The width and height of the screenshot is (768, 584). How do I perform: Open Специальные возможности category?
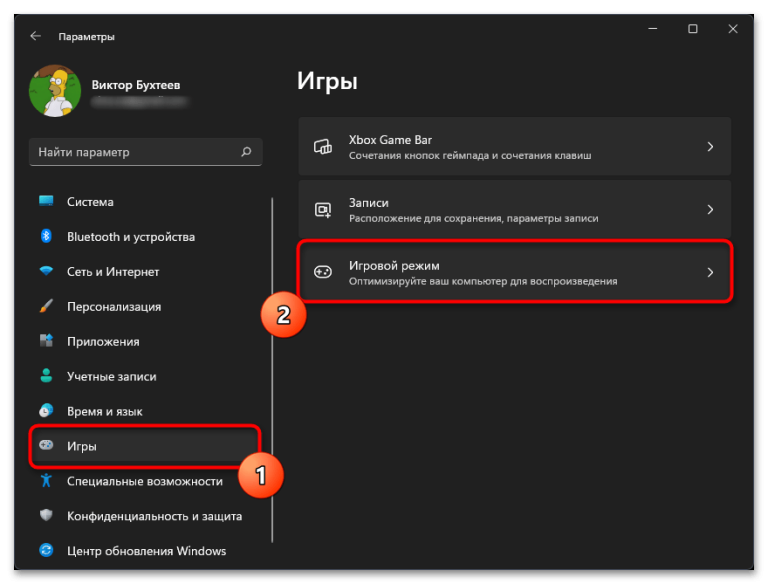(x=145, y=481)
